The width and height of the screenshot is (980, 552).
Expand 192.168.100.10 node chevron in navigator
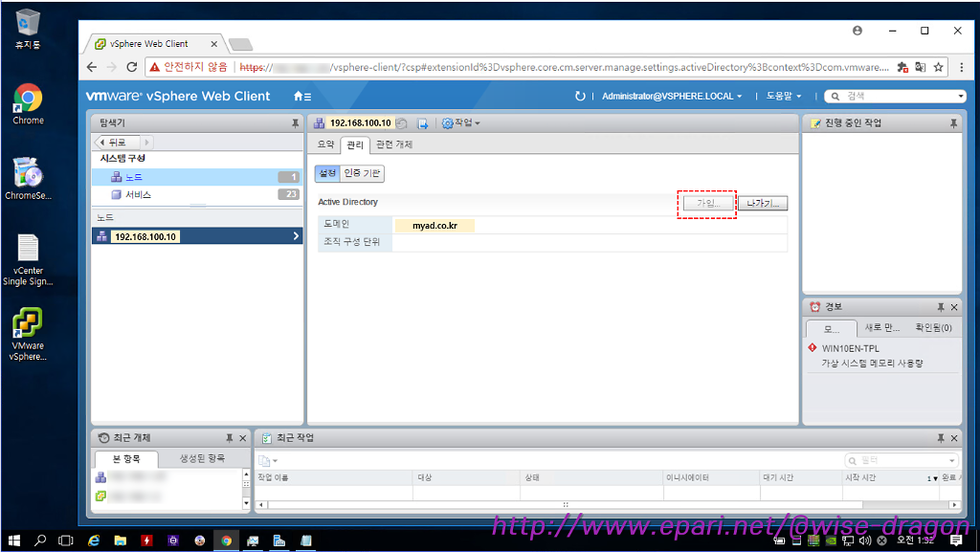pos(297,236)
